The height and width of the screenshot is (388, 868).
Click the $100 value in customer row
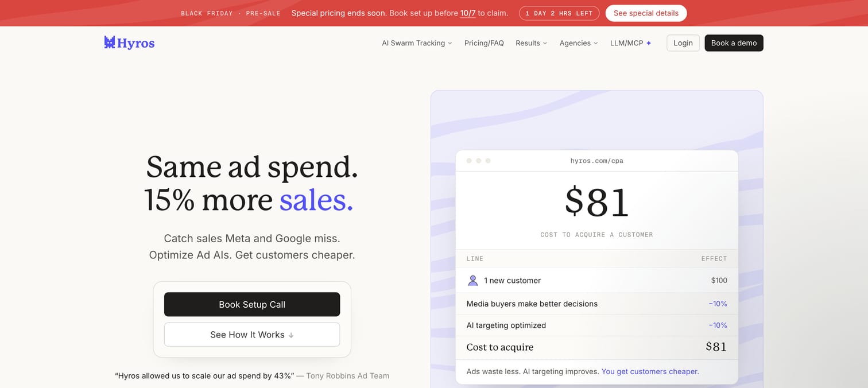pos(719,281)
